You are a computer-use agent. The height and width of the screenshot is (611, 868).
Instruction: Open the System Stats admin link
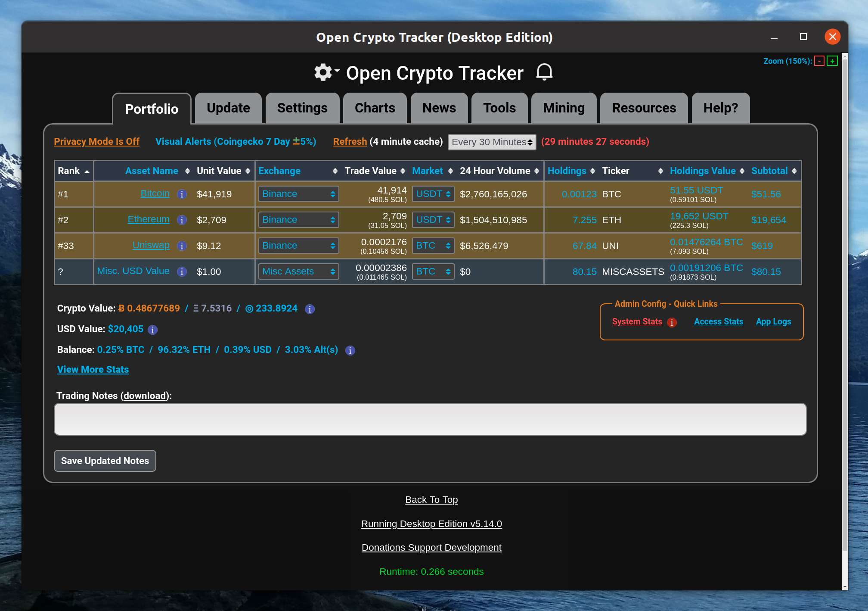click(637, 322)
